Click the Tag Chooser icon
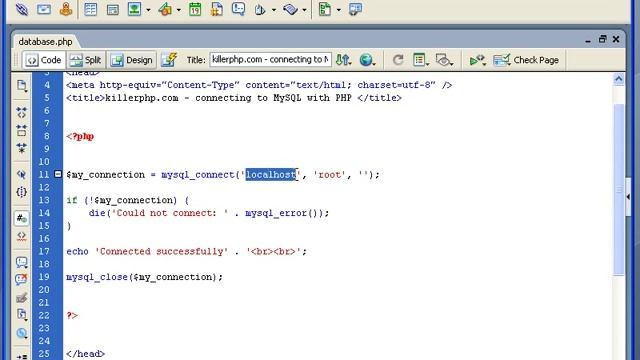 355,9
